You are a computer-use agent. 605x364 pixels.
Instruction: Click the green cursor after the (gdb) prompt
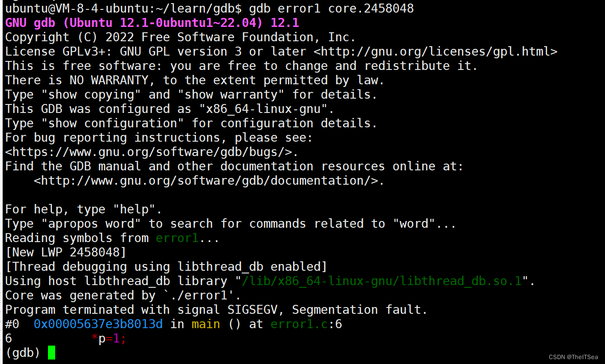pos(52,352)
